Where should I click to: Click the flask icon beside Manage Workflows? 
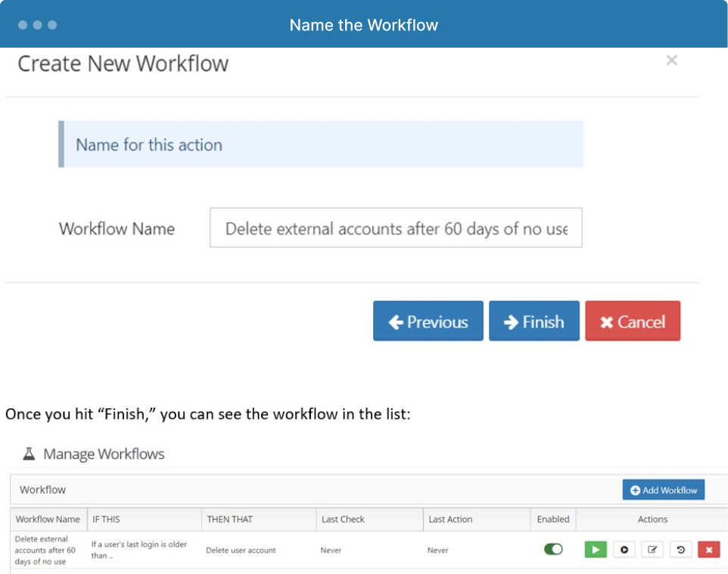point(29,453)
